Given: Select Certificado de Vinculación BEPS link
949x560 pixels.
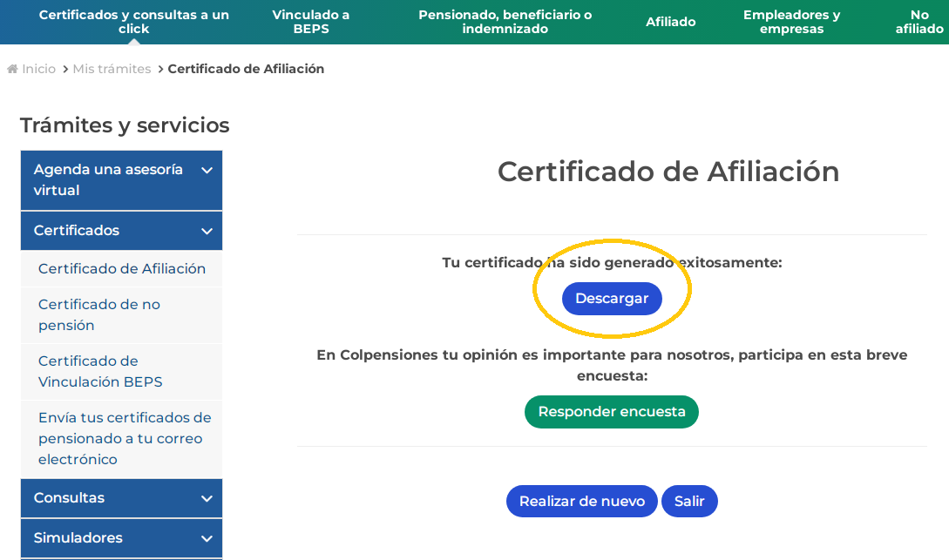Looking at the screenshot, I should (x=100, y=371).
